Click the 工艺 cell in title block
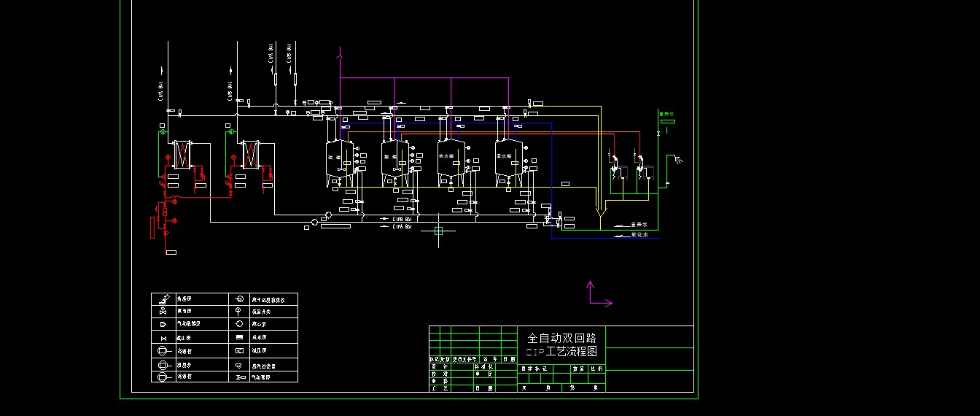This screenshot has width=980, height=416. [440, 388]
